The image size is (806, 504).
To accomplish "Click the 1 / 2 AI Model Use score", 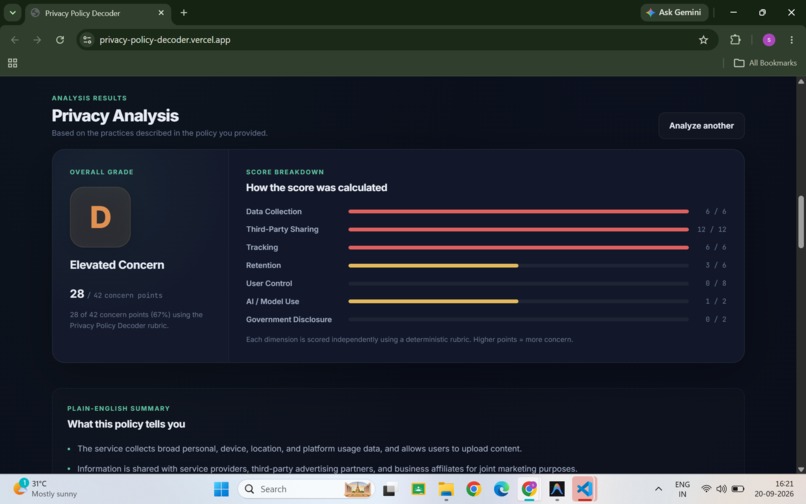I will [x=716, y=301].
